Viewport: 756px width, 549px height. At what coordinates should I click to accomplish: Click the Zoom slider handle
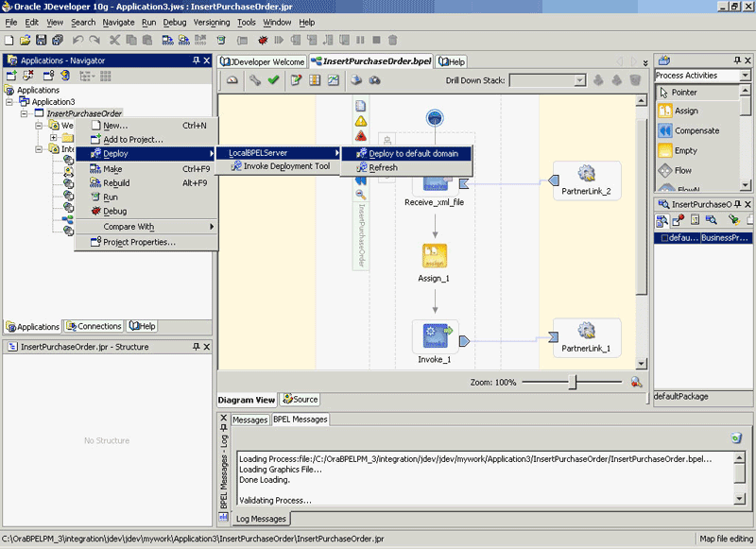[x=573, y=383]
